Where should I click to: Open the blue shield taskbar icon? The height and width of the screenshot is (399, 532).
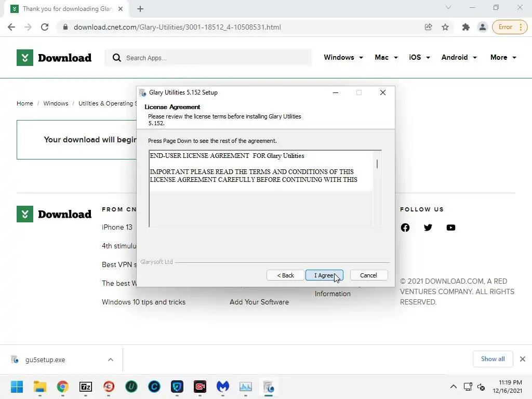click(177, 387)
